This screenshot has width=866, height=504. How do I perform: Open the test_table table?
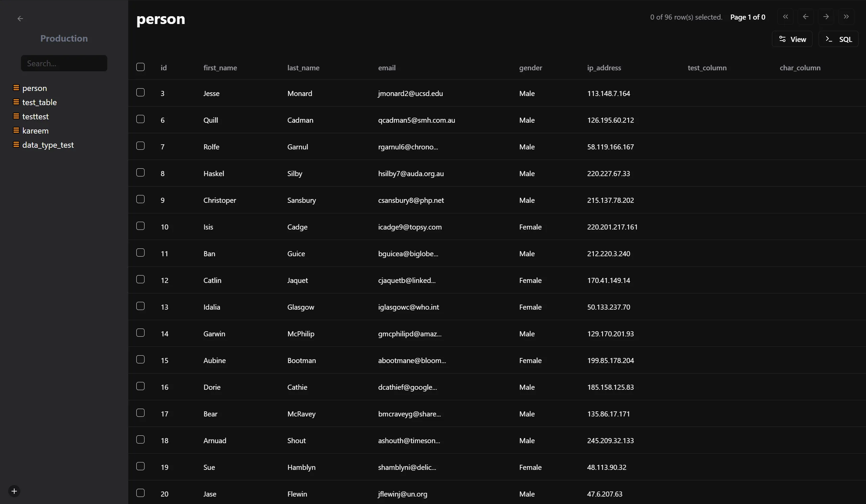[40, 102]
